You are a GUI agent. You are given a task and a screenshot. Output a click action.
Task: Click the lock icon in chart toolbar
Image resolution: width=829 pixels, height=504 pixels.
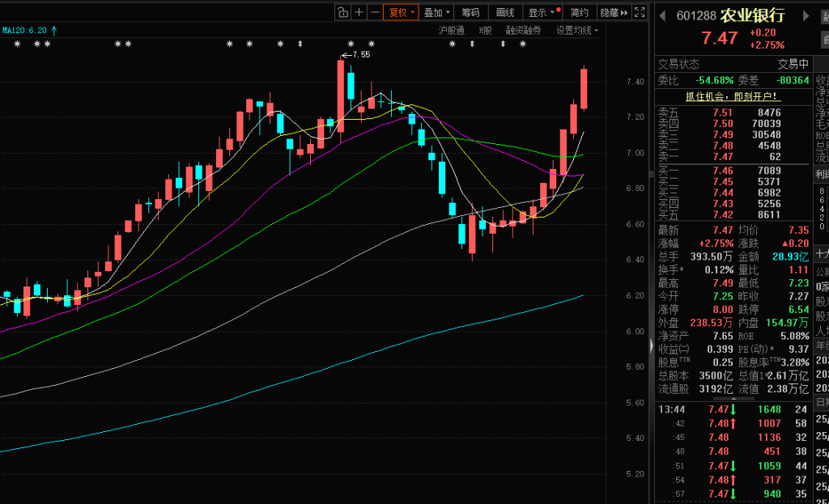(x=342, y=12)
